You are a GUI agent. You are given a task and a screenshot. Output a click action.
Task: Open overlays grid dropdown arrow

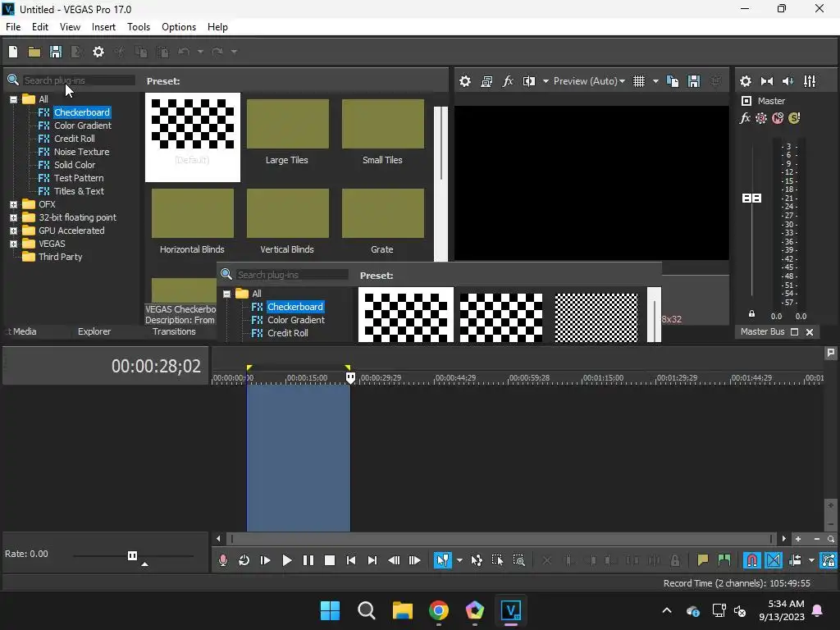(x=655, y=81)
